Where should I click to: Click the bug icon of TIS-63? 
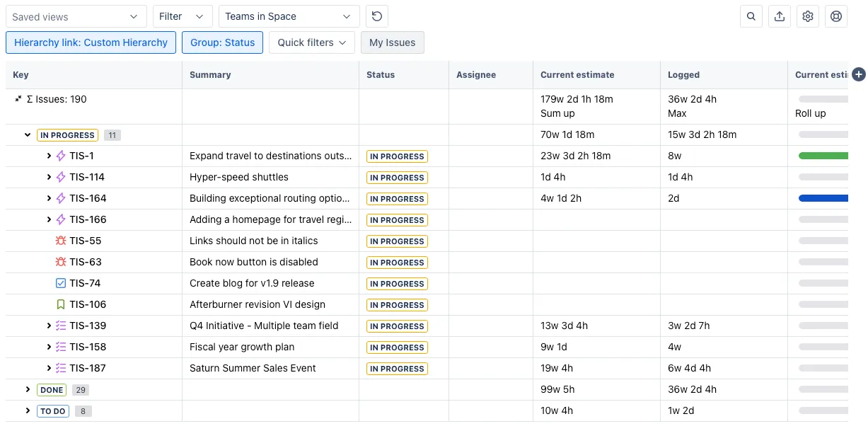61,262
